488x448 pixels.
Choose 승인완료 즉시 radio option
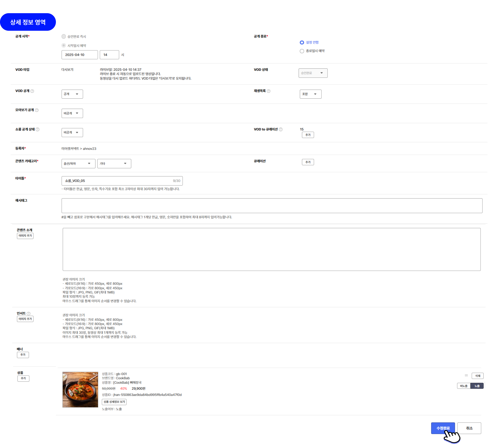click(x=64, y=36)
